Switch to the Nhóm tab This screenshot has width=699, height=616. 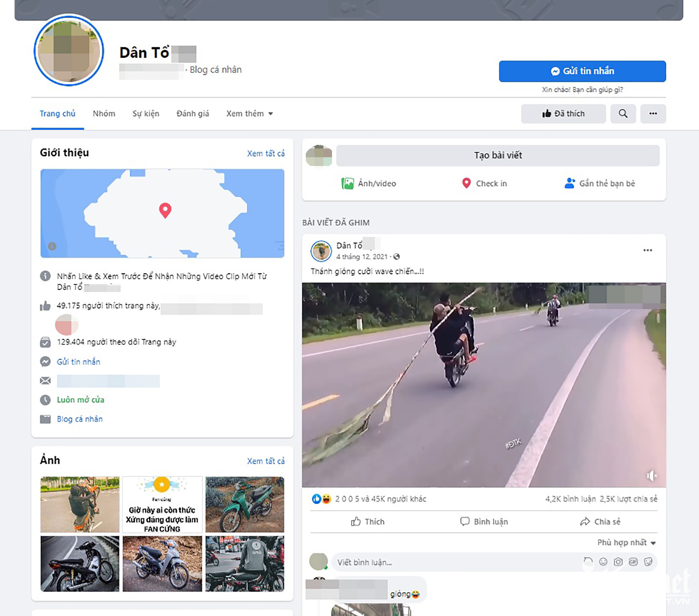(x=104, y=114)
